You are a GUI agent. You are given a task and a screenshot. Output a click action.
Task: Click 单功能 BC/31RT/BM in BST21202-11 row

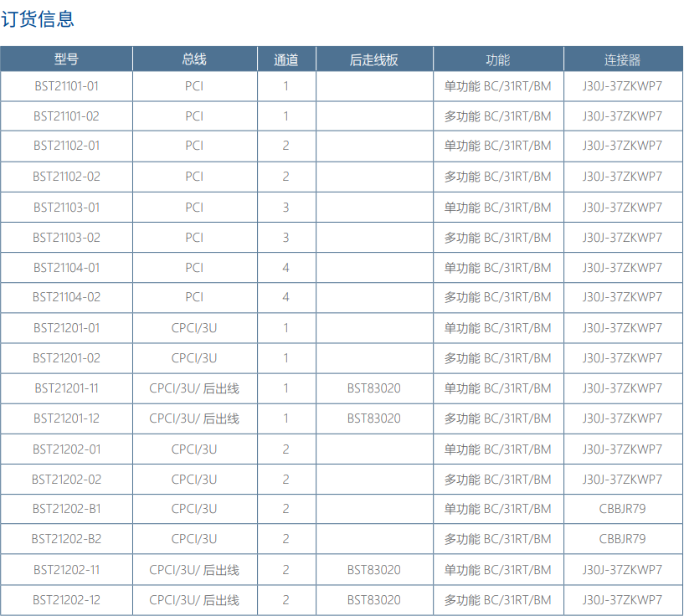tap(498, 570)
